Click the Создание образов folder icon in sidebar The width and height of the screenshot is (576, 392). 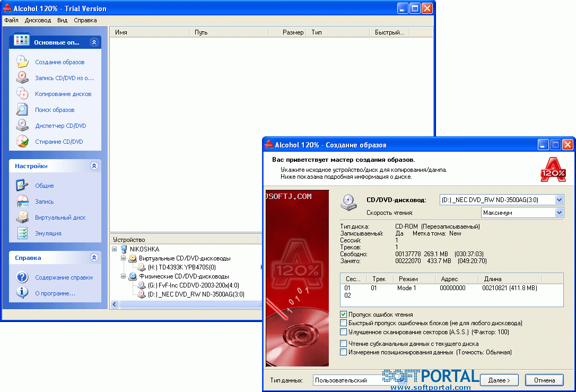(x=22, y=62)
